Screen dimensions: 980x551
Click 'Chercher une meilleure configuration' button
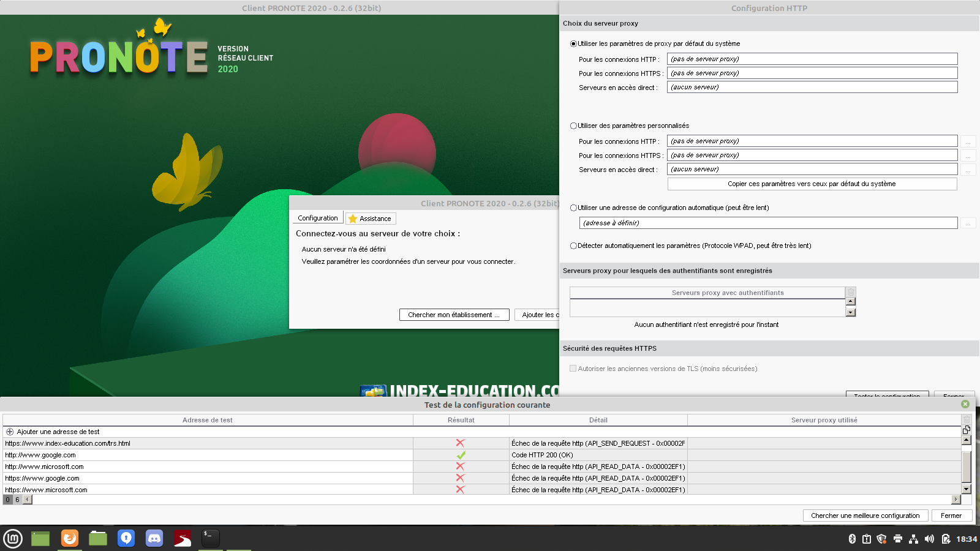coord(865,515)
